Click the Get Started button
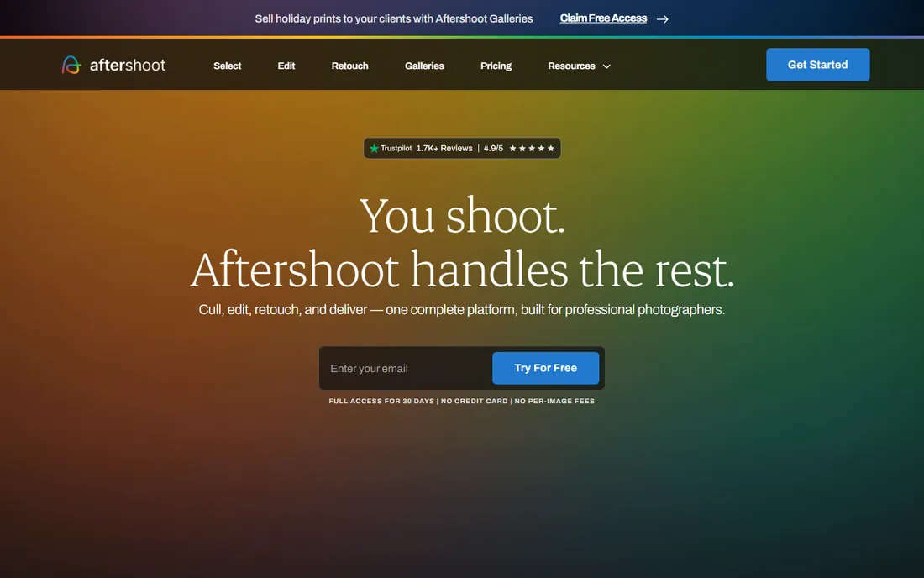The image size is (924, 578). (x=817, y=65)
